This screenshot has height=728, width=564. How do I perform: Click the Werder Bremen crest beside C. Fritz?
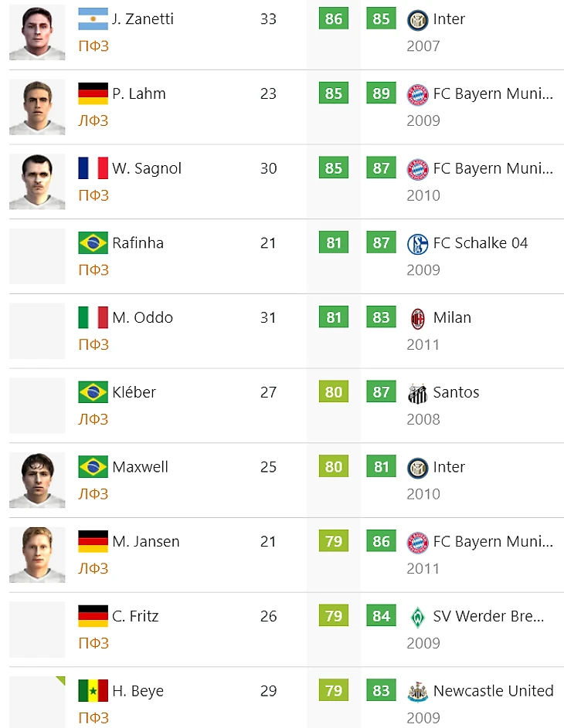tap(417, 617)
